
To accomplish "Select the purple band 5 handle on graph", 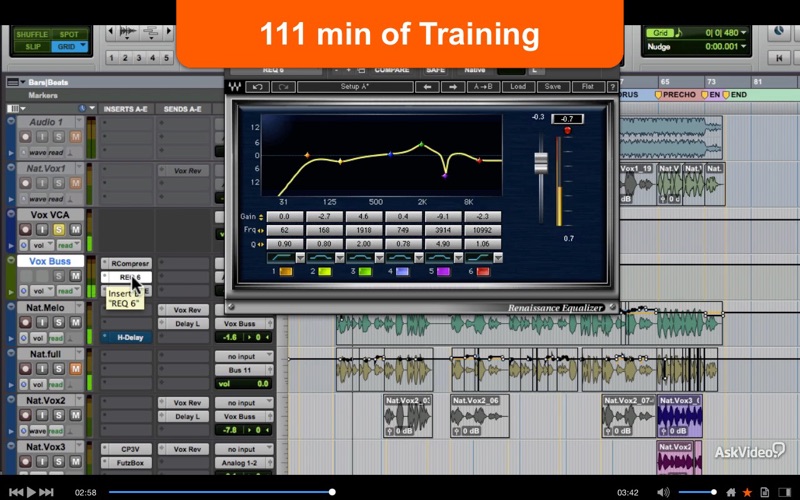I will point(444,176).
